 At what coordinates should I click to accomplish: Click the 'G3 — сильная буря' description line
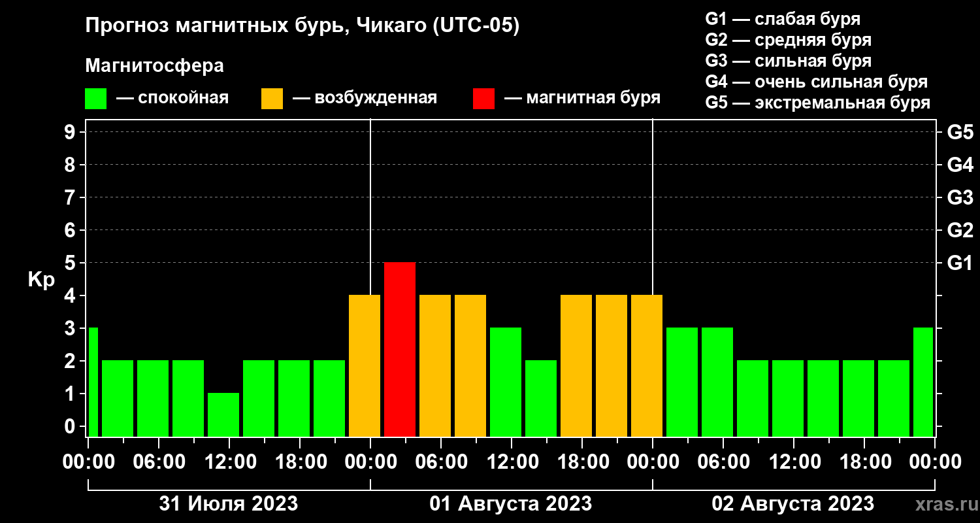pyautogui.click(x=789, y=61)
